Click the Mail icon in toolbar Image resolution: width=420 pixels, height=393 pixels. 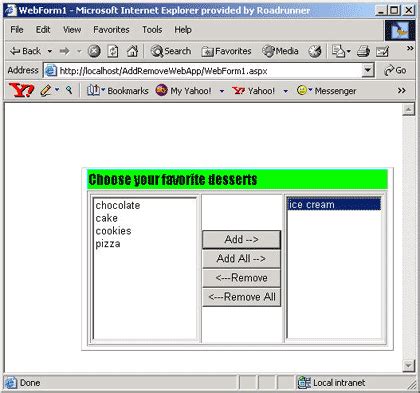point(341,51)
